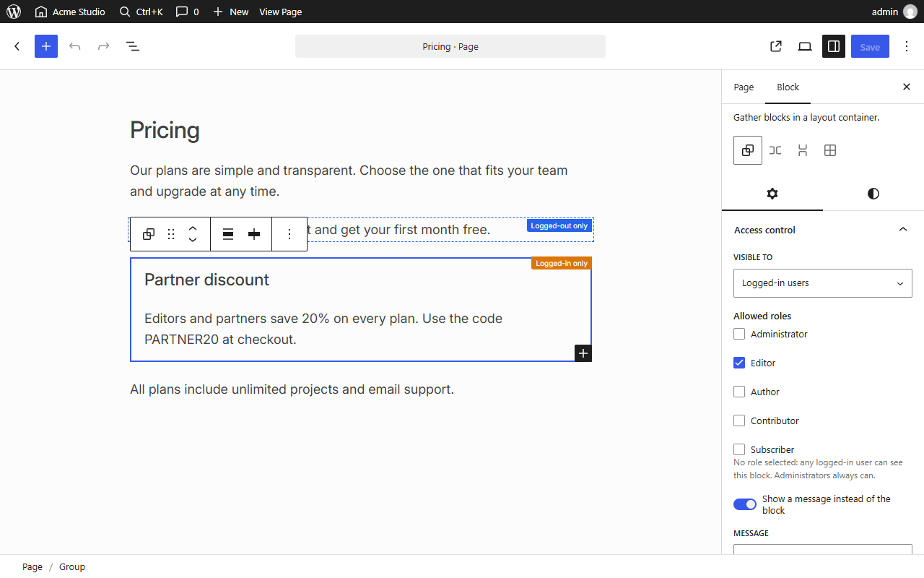
Task: Open the Acme Studio site link
Action: click(70, 12)
